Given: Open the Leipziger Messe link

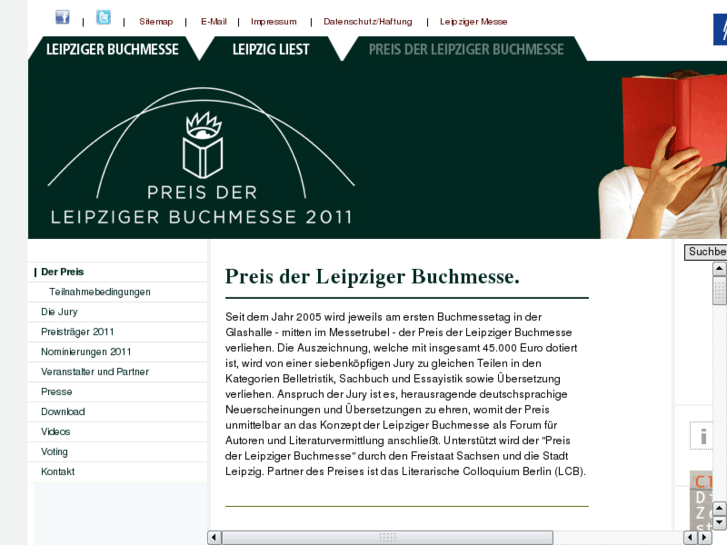Looking at the screenshot, I should click(473, 22).
